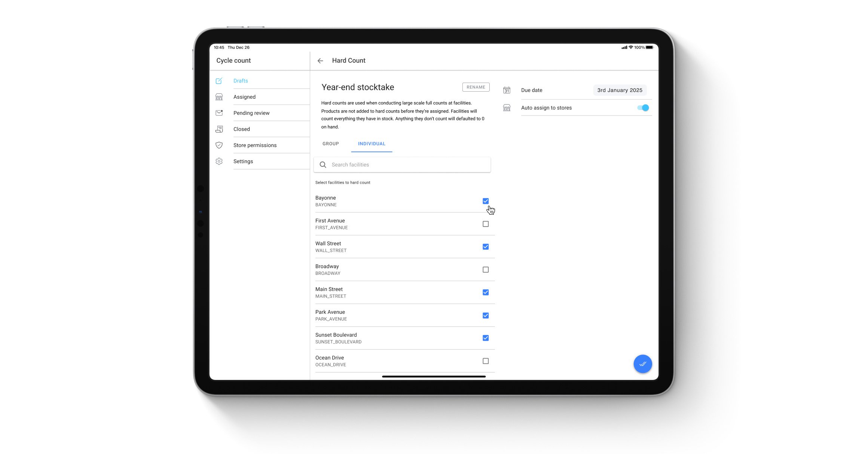Click the back arrow navigation icon

pyautogui.click(x=320, y=60)
